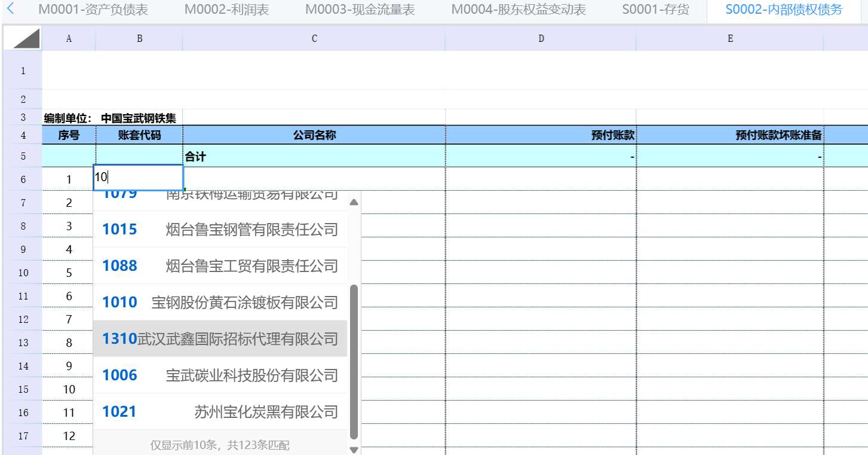Screen dimensions: 868x455
Task: Click the dropdown list scrollbar thumb
Action: pyautogui.click(x=354, y=362)
